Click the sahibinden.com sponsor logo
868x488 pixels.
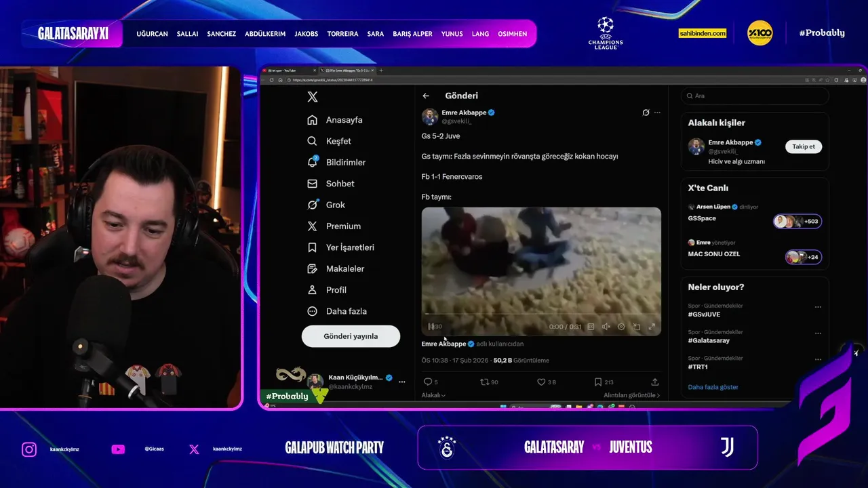[703, 33]
